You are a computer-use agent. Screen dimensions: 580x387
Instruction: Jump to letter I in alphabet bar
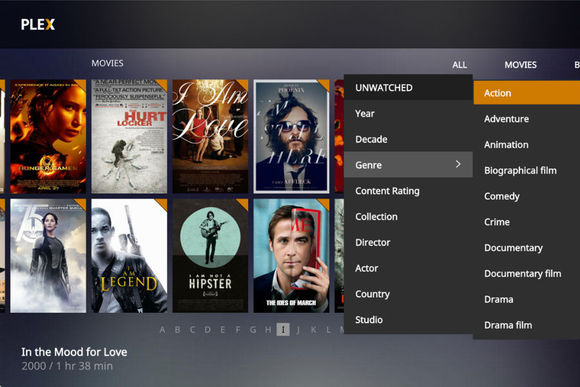283,329
